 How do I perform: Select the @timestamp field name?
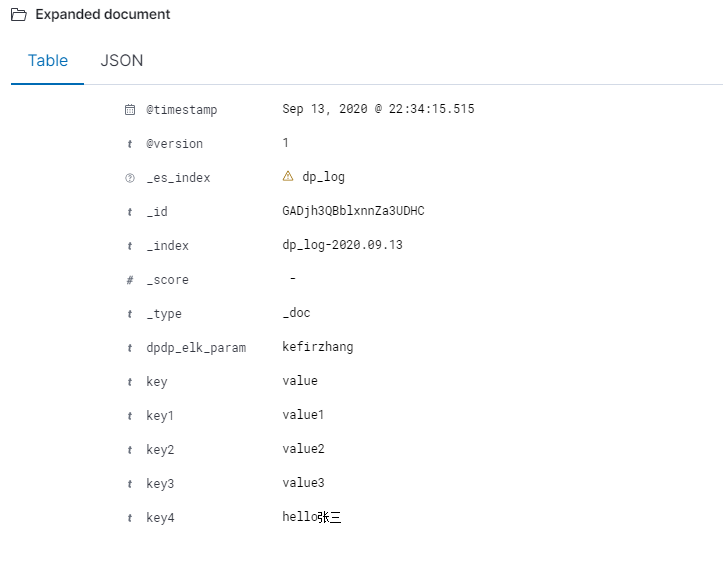(182, 110)
